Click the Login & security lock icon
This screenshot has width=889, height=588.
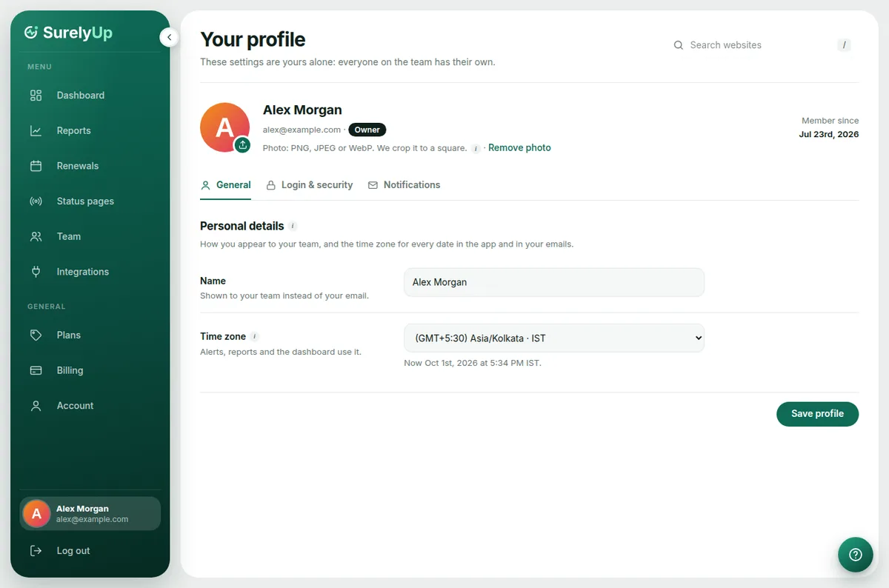[271, 185]
